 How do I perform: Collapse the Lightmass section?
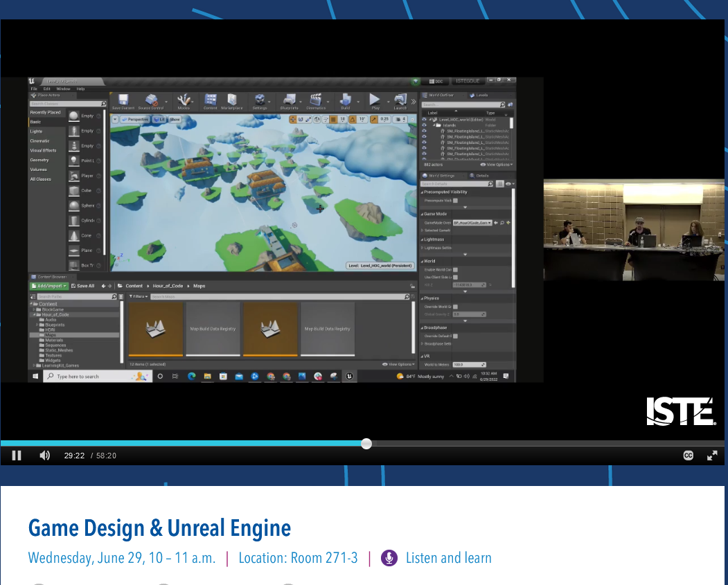[423, 240]
